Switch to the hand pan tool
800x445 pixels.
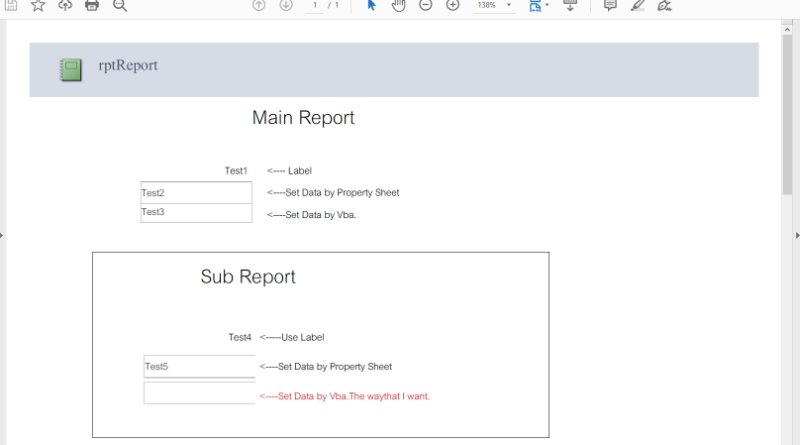pyautogui.click(x=398, y=5)
